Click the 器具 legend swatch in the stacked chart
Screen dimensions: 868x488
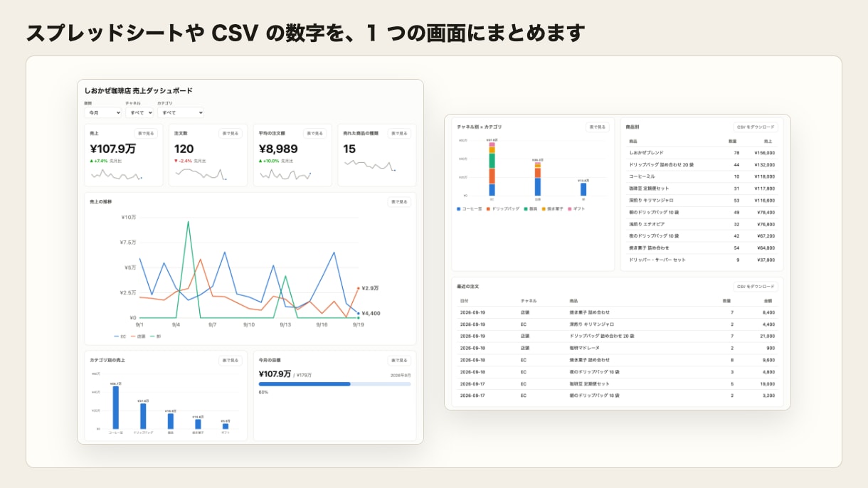[526, 209]
